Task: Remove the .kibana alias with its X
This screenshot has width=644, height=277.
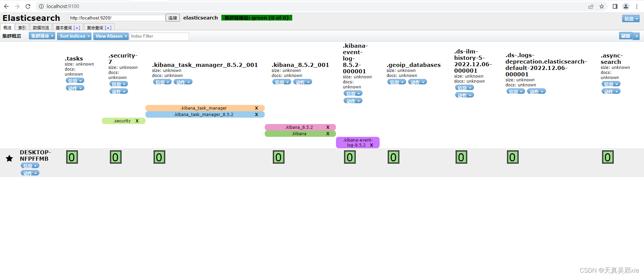Action: coord(328,133)
